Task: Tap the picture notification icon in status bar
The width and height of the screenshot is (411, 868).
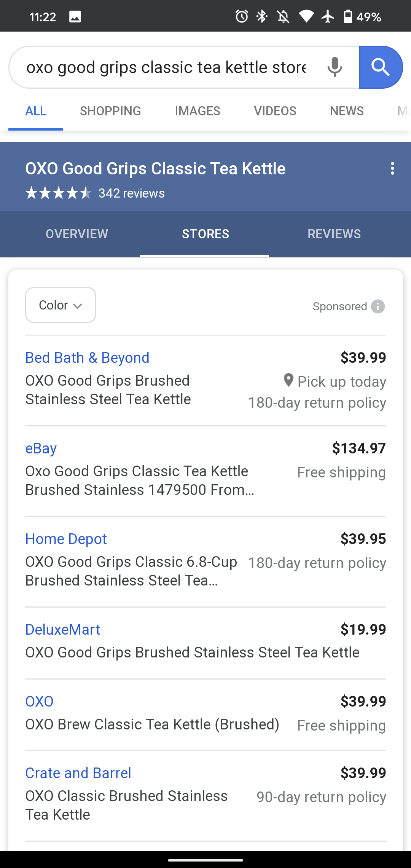Action: tap(75, 17)
